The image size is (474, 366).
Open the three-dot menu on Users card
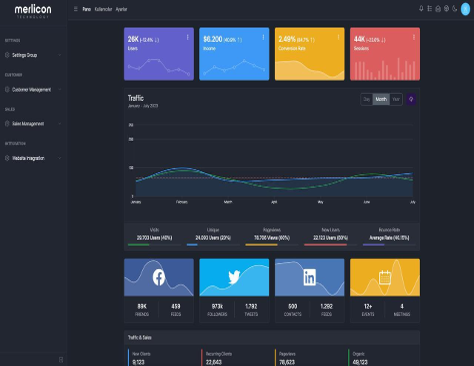tap(188, 37)
